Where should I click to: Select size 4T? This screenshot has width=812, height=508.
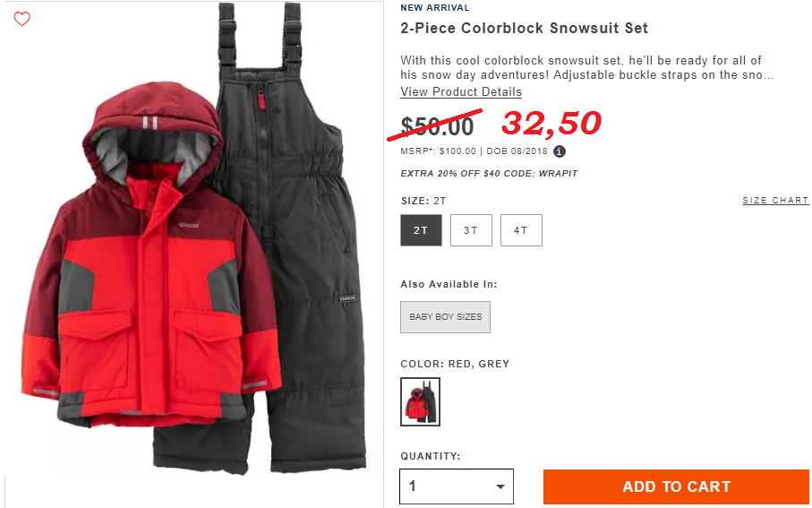pos(521,230)
